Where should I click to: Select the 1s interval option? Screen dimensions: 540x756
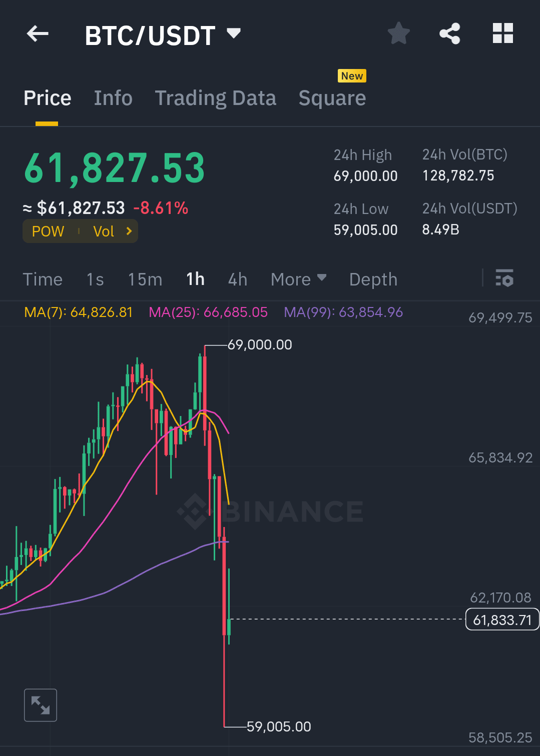coord(94,279)
